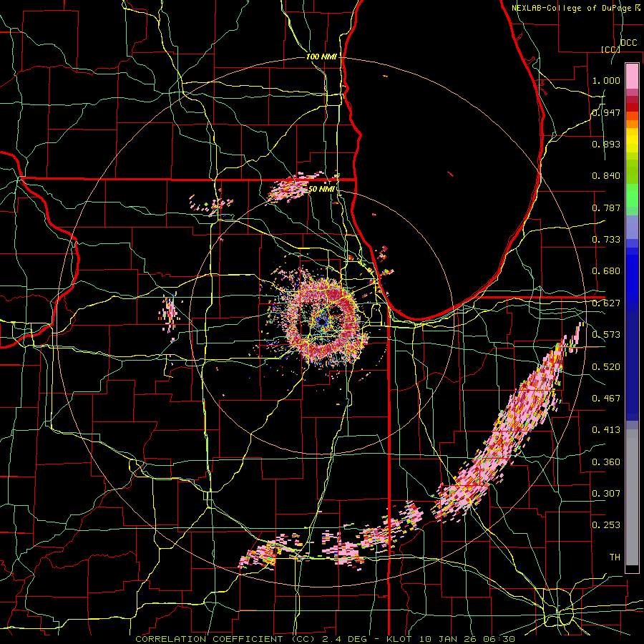Screen dimensions: 644x644
Task: Click the 0.253 scale value
Action: tap(606, 525)
